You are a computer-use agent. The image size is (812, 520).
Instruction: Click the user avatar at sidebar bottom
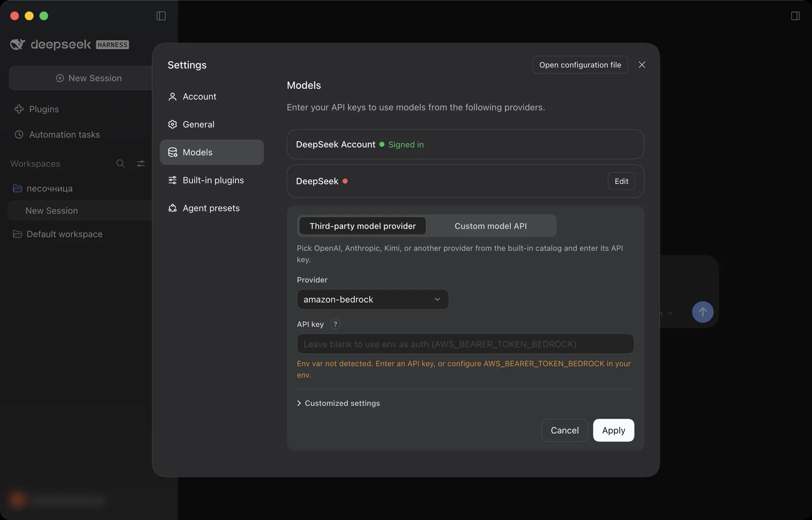(18, 500)
